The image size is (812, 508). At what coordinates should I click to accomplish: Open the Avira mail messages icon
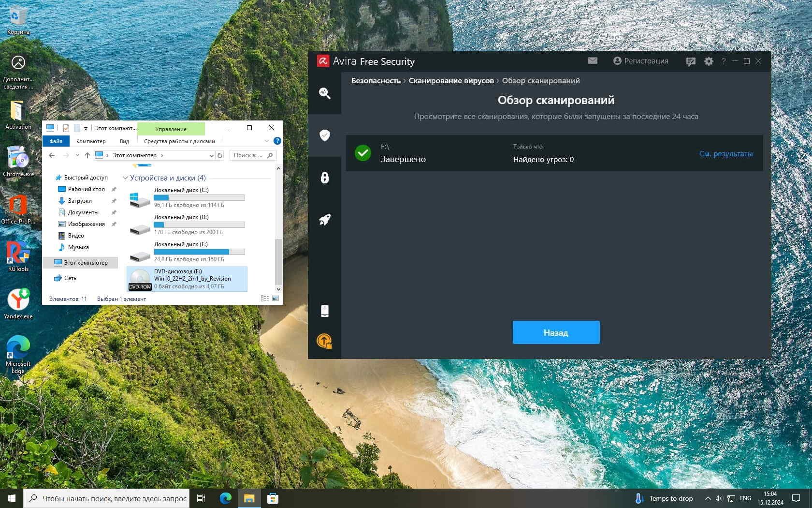click(593, 61)
